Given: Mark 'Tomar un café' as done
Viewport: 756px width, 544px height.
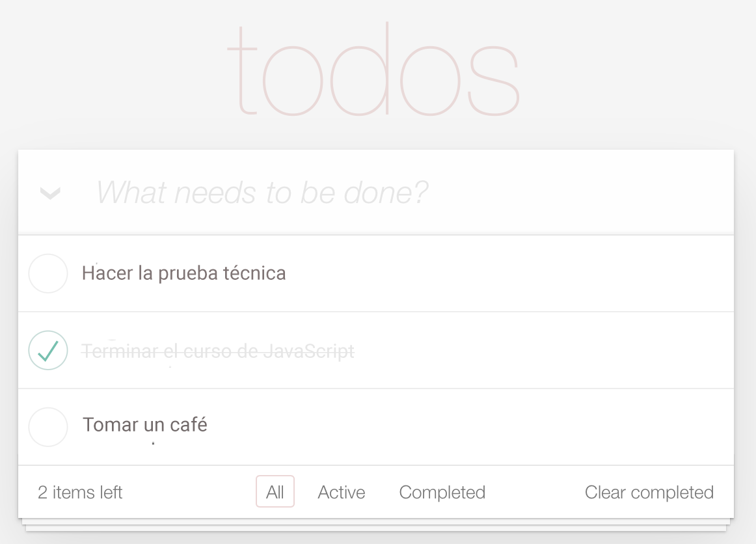Looking at the screenshot, I should coord(48,427).
